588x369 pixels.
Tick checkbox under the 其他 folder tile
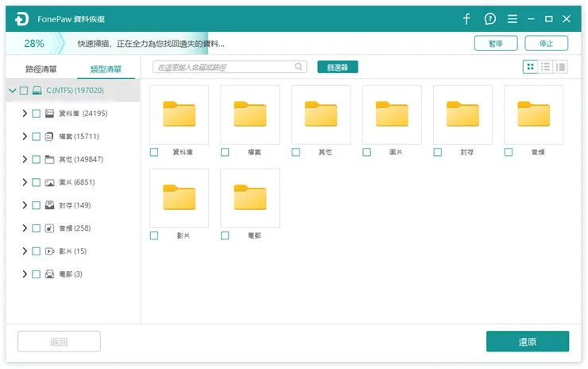(296, 152)
